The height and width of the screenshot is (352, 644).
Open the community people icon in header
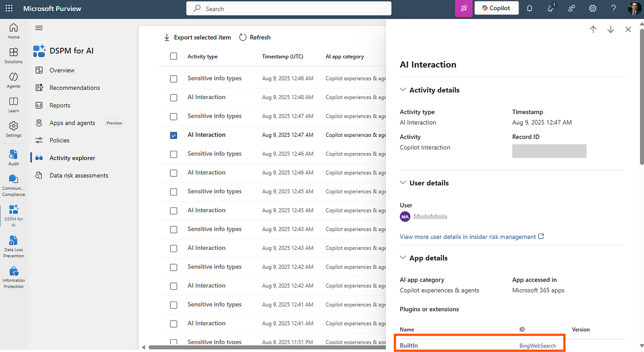coord(572,8)
